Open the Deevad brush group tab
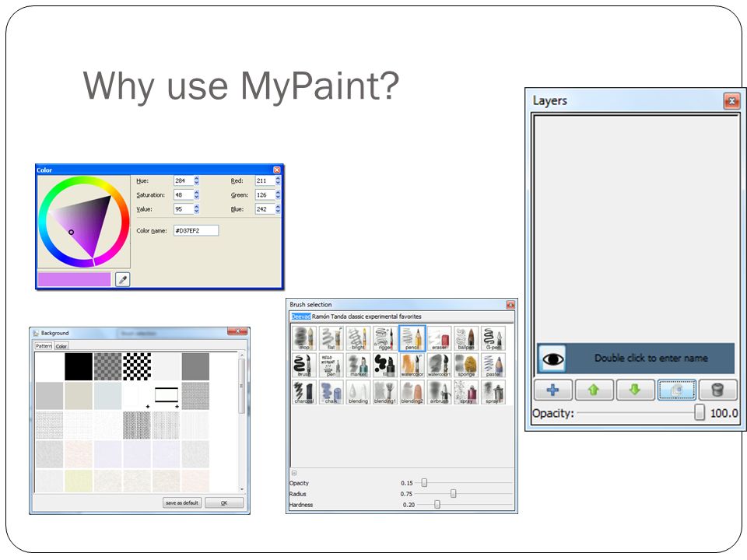747x560 pixels. coord(300,317)
